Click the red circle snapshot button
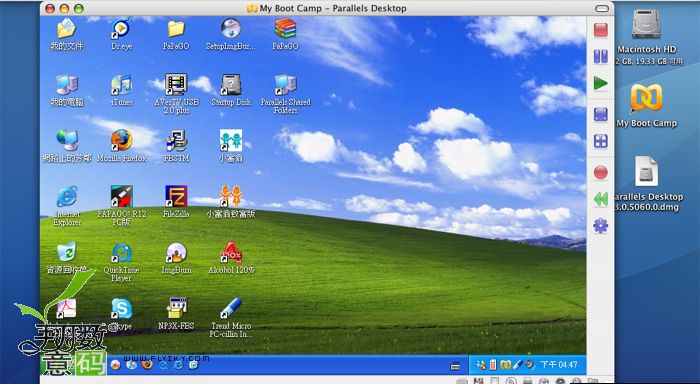 [601, 173]
